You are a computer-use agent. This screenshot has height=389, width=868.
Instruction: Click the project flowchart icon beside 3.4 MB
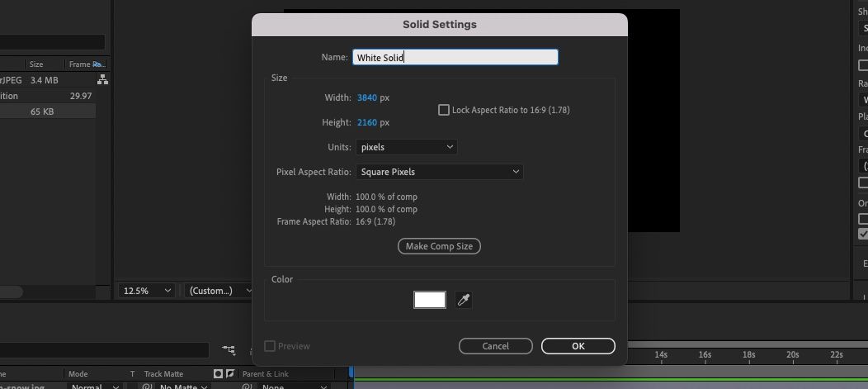click(102, 80)
